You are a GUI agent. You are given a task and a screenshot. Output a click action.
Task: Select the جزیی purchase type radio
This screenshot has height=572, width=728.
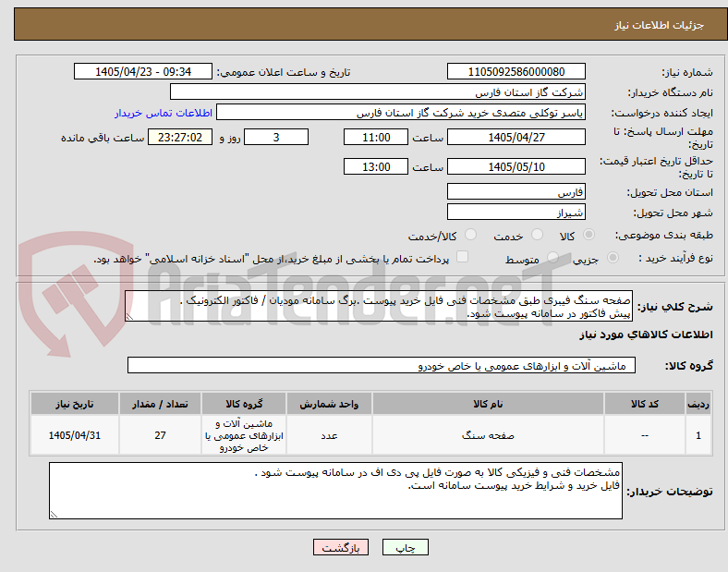pyautogui.click(x=613, y=258)
